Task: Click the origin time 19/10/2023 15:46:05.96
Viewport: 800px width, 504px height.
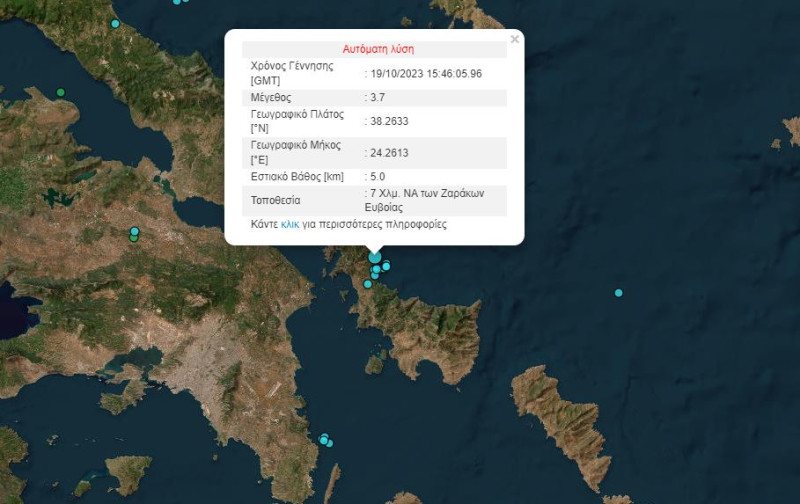Action: click(x=427, y=73)
